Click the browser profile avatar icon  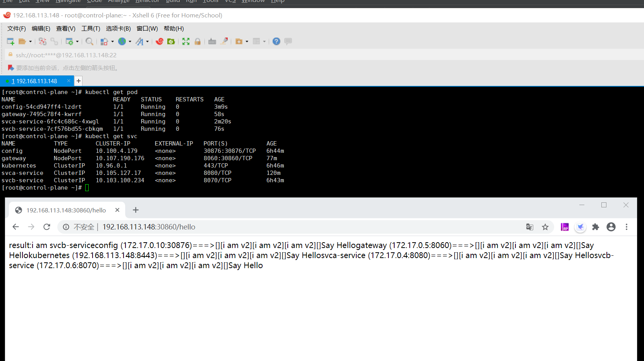click(611, 227)
